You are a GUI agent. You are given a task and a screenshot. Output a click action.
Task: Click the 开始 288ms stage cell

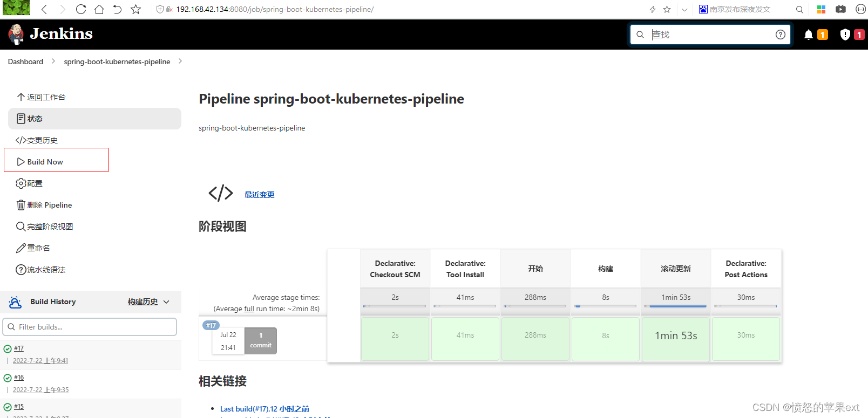(x=535, y=339)
